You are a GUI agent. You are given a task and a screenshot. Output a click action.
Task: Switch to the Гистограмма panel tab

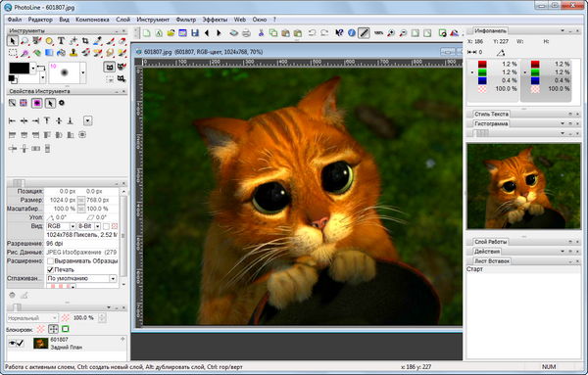pyautogui.click(x=491, y=123)
